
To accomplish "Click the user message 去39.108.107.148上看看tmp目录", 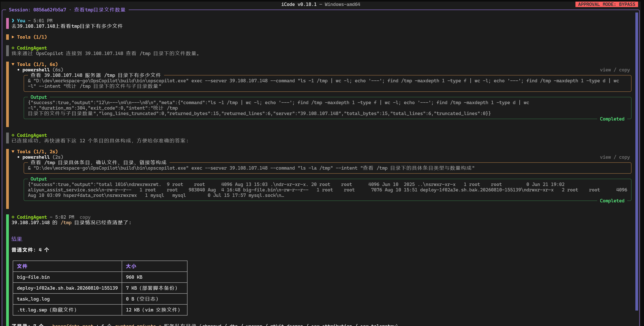I will pyautogui.click(x=67, y=26).
